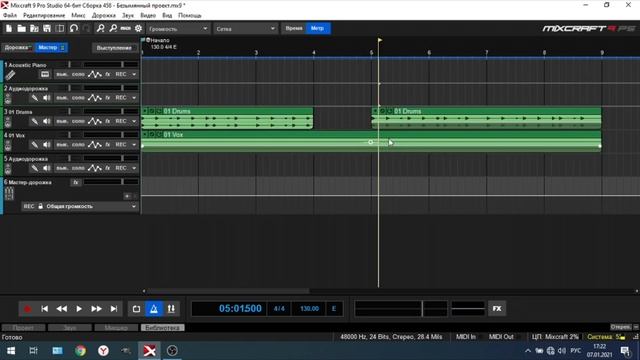Toggle the metronome button

154,309
